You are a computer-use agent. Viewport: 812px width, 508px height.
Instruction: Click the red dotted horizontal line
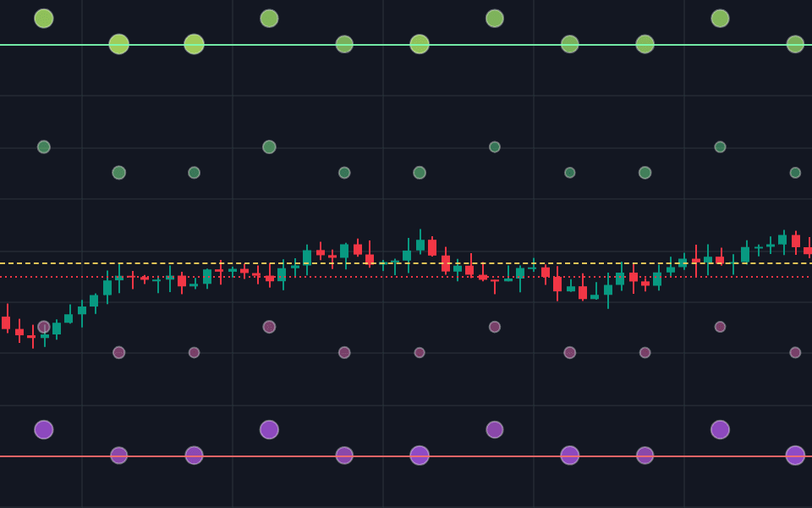click(406, 277)
